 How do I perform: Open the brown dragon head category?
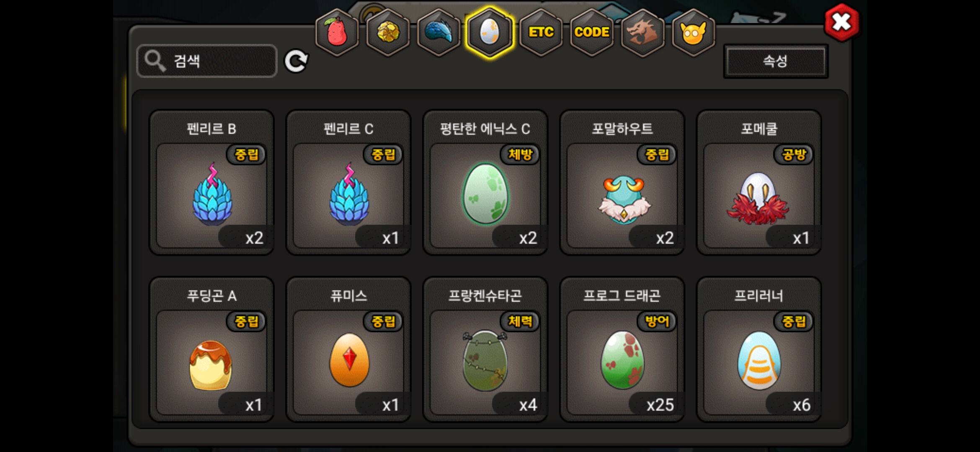[x=642, y=32]
